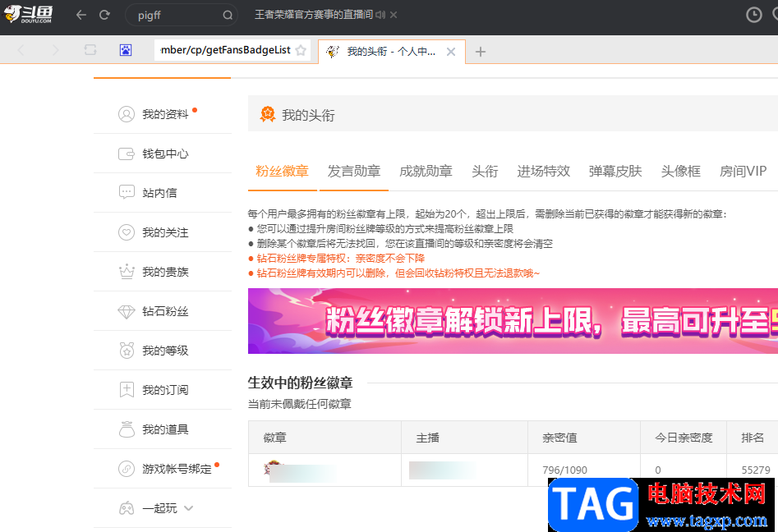Viewport: 778px width, 532px height.
Task: Toggle the speaker icon on the live-room tab
Action: point(380,15)
